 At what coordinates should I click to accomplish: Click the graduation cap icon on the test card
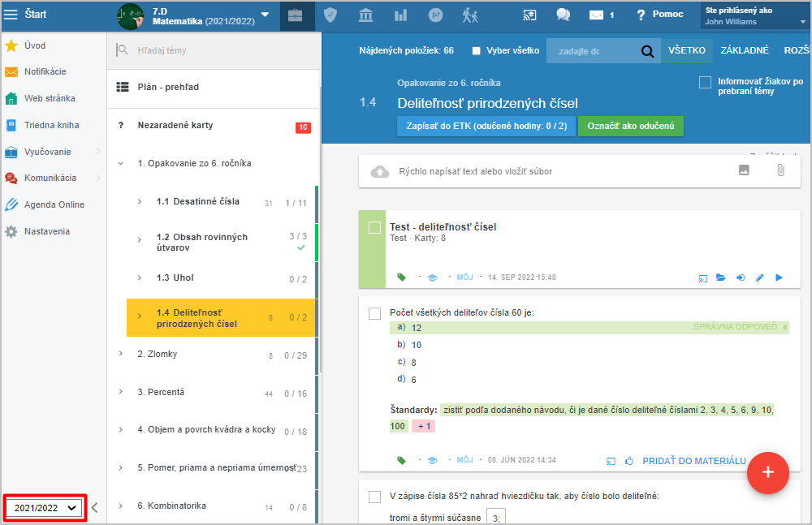tap(433, 278)
